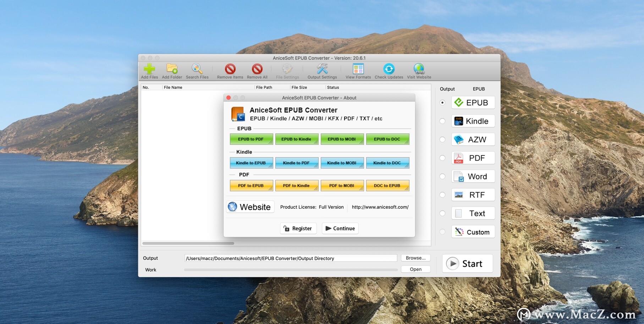
Task: Sort by the File Size column header
Action: pyautogui.click(x=308, y=87)
